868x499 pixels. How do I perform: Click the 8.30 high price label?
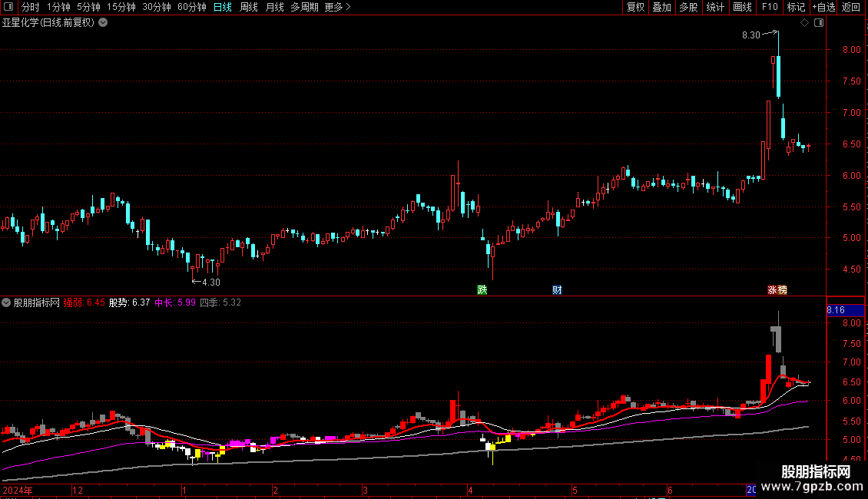tap(751, 35)
